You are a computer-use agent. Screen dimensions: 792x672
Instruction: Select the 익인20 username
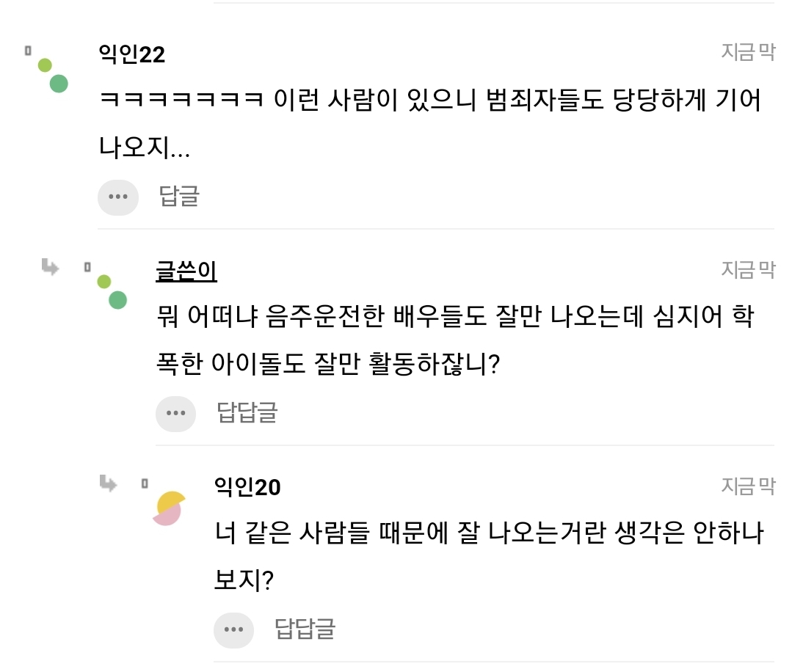pos(247,487)
